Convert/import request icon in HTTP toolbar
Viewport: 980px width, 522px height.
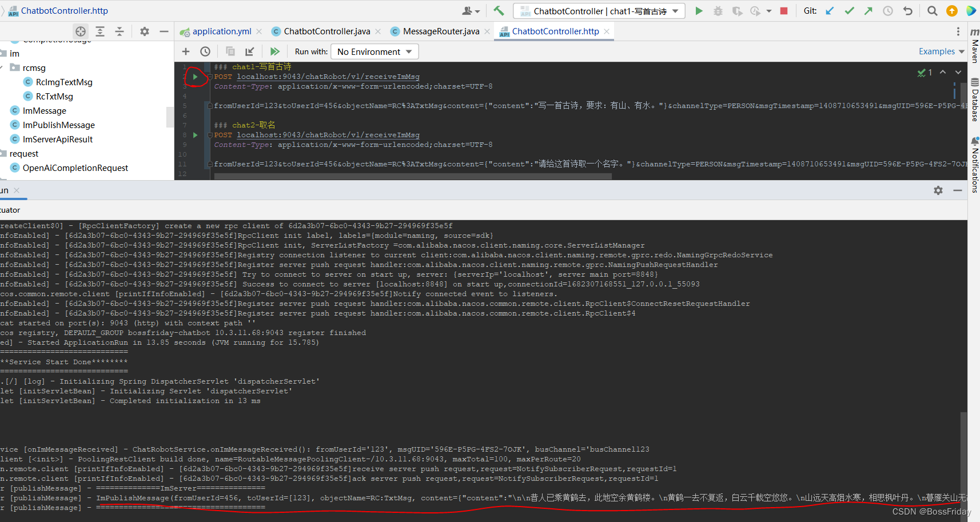tap(250, 51)
